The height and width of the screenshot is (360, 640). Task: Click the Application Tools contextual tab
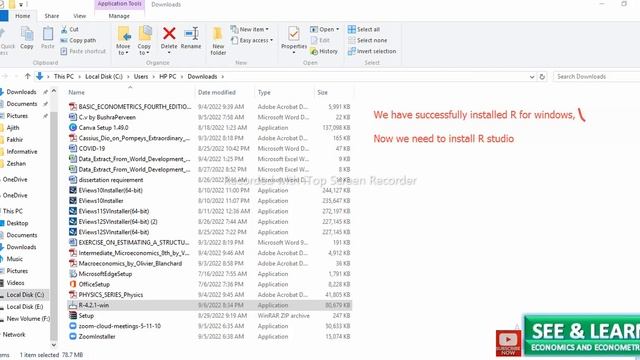(x=120, y=4)
